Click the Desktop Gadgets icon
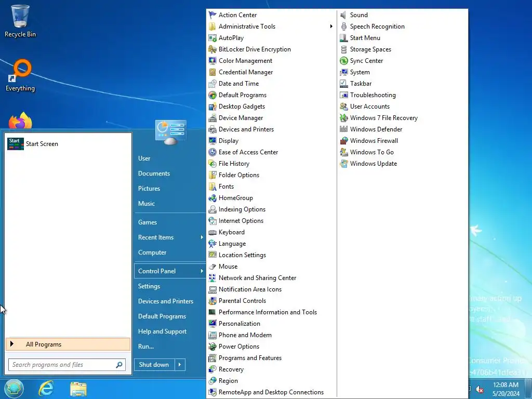The width and height of the screenshot is (532, 399). 212,107
